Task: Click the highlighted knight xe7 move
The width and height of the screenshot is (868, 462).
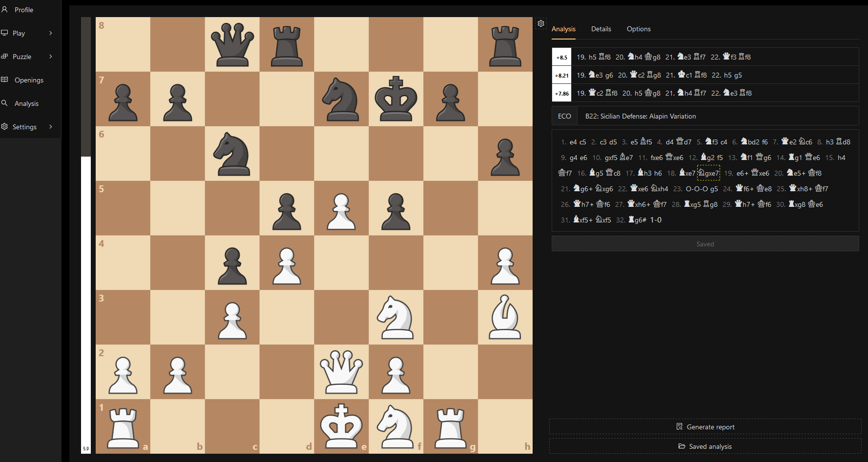Action: [x=708, y=173]
